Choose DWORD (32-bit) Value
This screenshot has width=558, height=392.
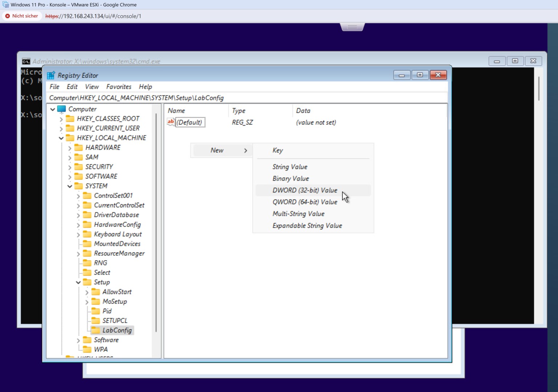pyautogui.click(x=313, y=190)
